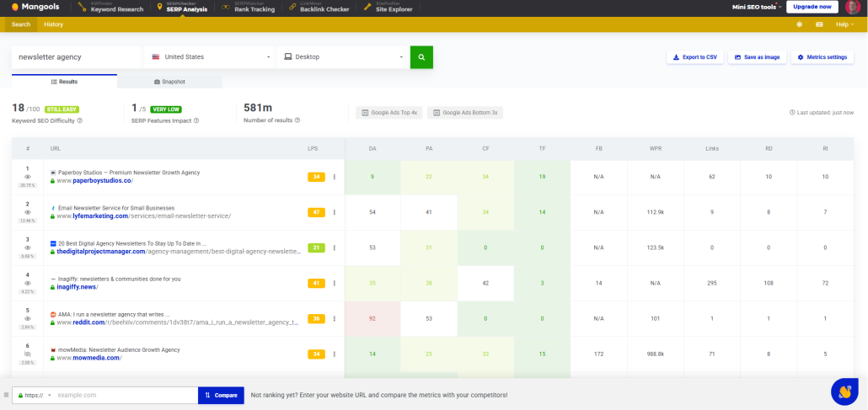Image resolution: width=868 pixels, height=410 pixels.
Task: Click the Compare button
Action: 221,395
